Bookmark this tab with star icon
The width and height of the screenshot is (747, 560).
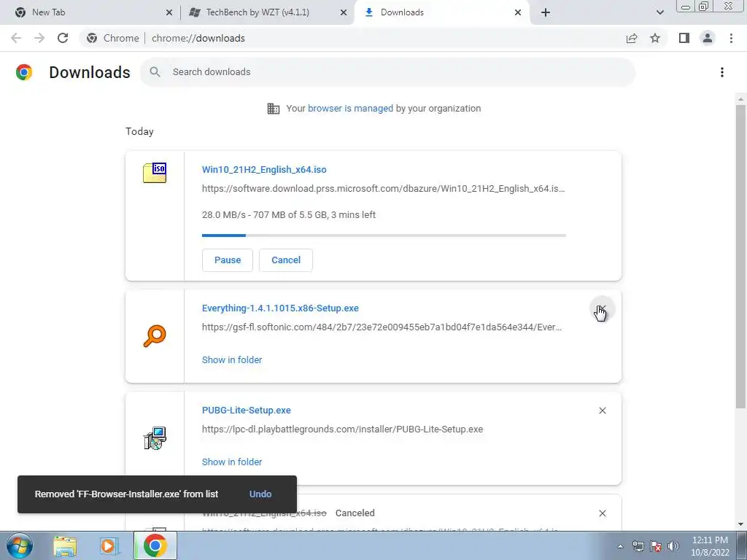point(655,38)
